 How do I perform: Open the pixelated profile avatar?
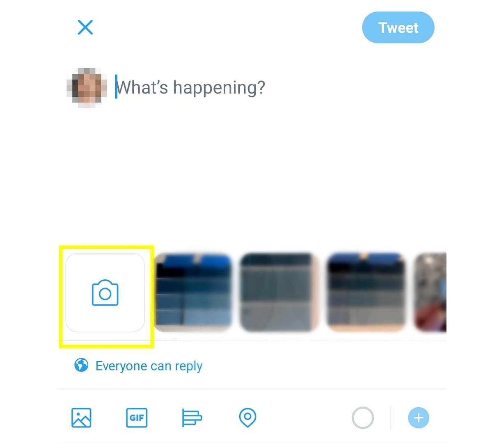[x=87, y=88]
